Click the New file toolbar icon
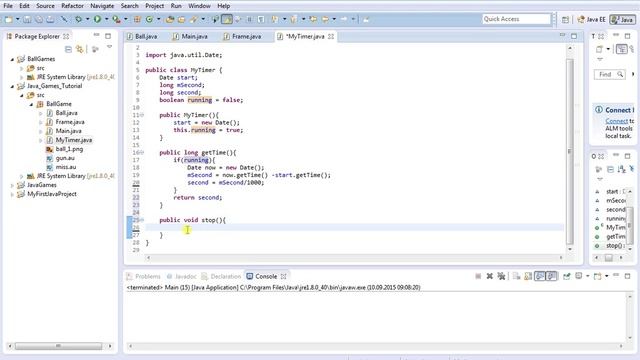 (9, 19)
